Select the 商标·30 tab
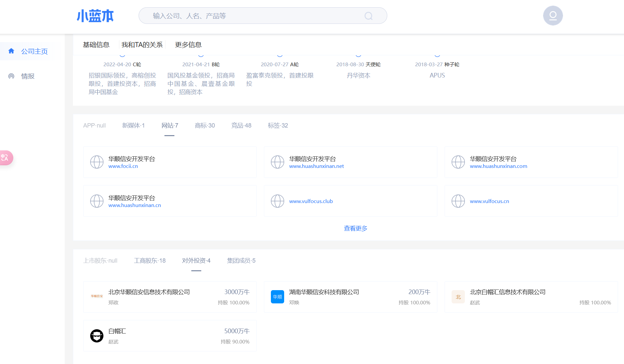The width and height of the screenshot is (624, 364). [x=205, y=126]
